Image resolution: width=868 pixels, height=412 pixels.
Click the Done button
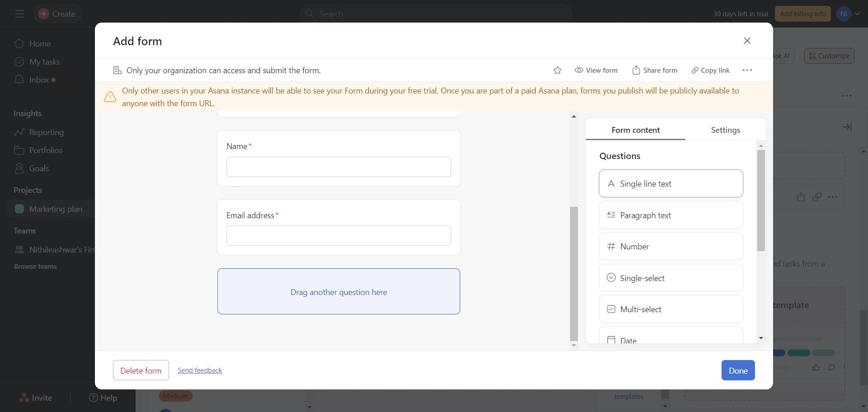tap(738, 370)
